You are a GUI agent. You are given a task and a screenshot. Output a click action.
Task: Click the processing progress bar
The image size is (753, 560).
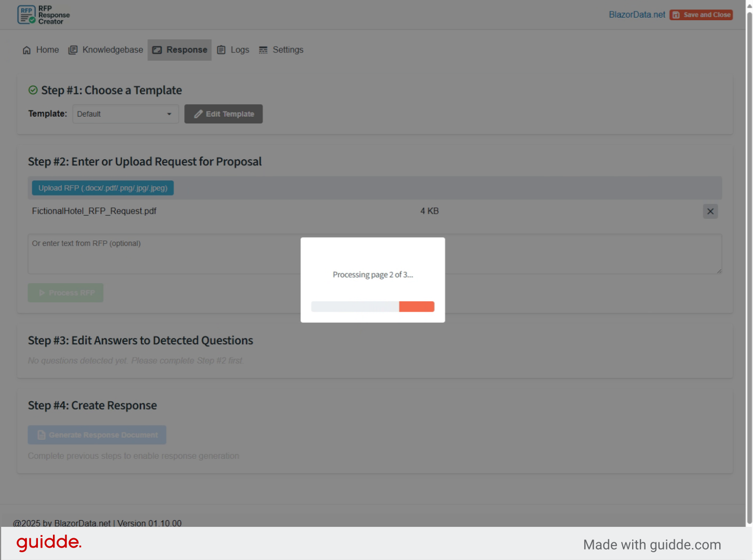pyautogui.click(x=373, y=306)
